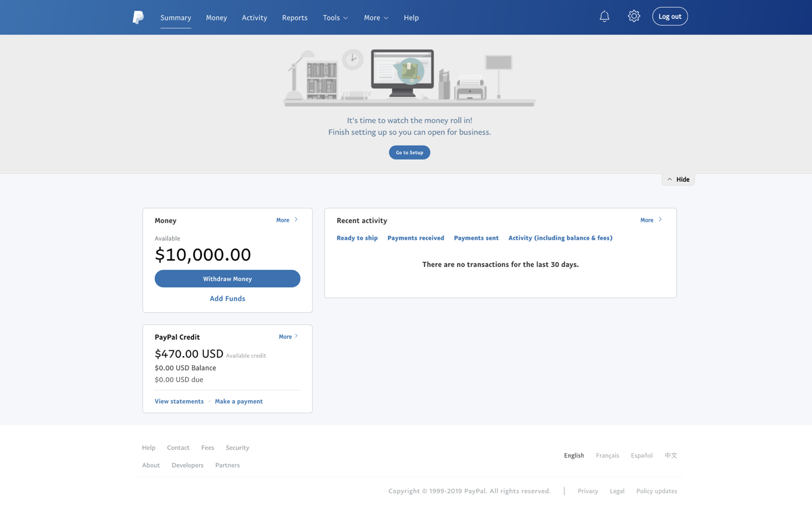
Task: Click the PayPal logo icon
Action: (138, 17)
